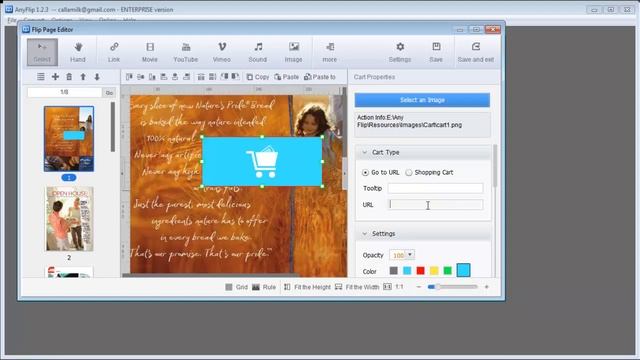Screen dimensions: 640x360
Task: Click the zoom in plus button
Action: coord(487,287)
